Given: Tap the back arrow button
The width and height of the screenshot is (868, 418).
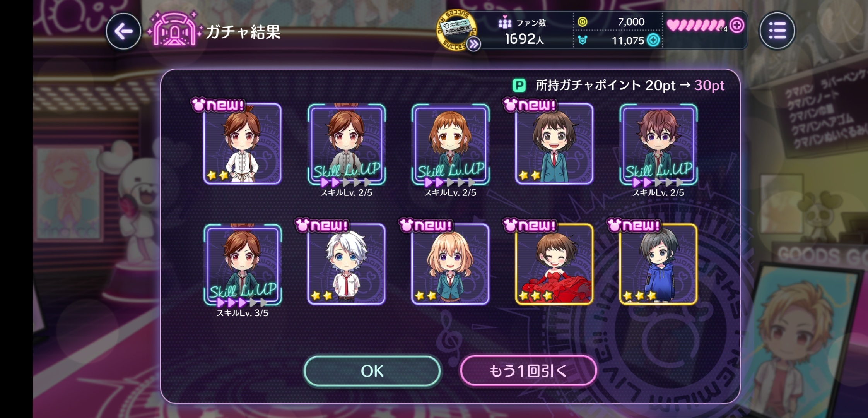Looking at the screenshot, I should 123,31.
